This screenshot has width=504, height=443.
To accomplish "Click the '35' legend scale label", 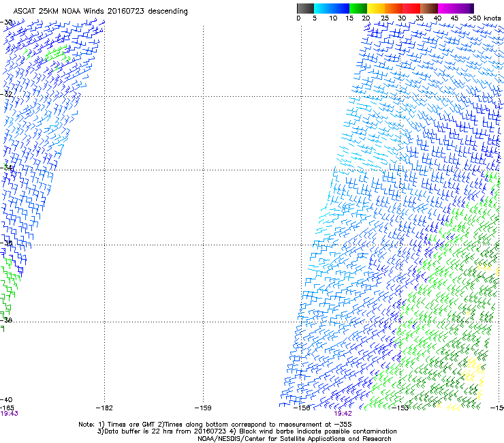I will 420,18.
